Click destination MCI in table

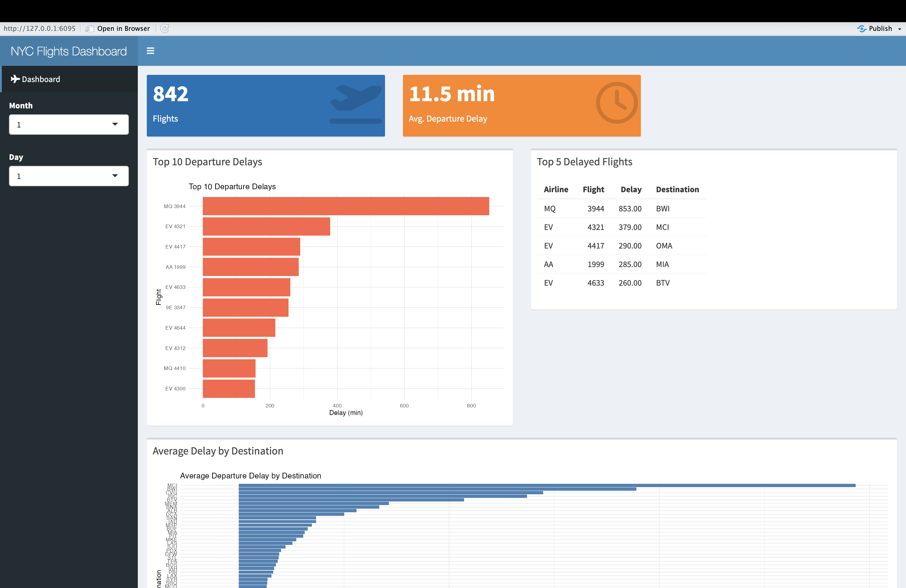click(x=662, y=227)
